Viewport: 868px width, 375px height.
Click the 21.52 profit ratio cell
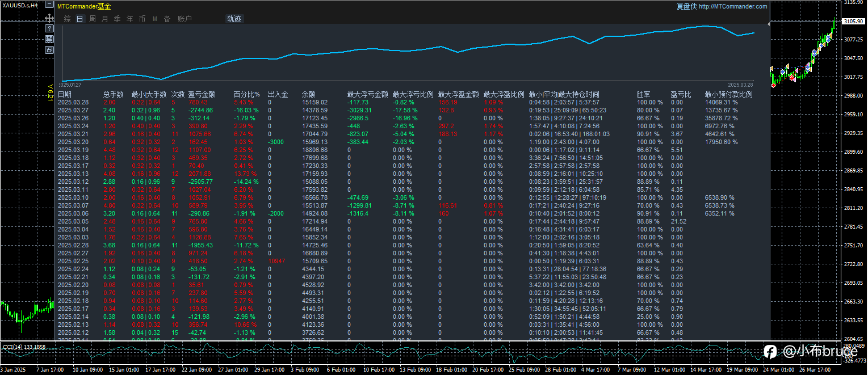tap(678, 221)
